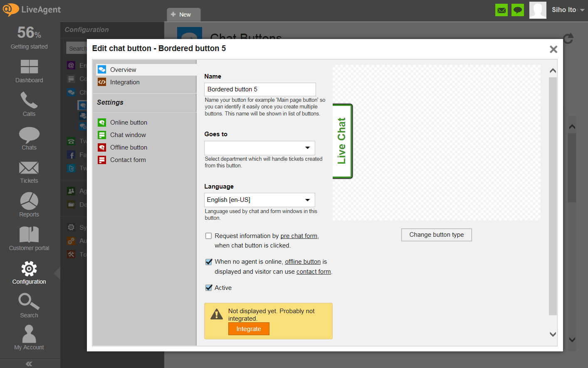Click Change button type

point(437,235)
